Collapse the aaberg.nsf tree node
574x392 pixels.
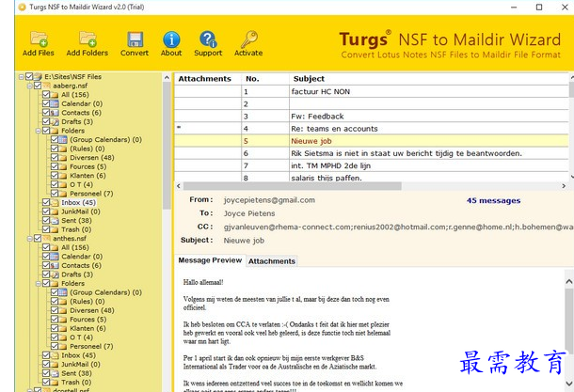coord(30,86)
